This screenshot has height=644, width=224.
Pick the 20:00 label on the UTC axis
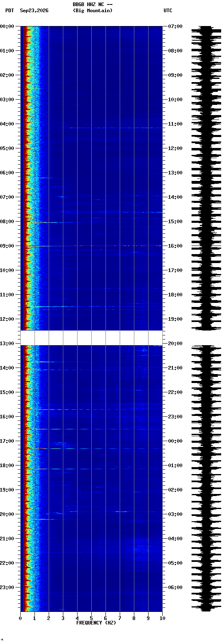(175, 344)
